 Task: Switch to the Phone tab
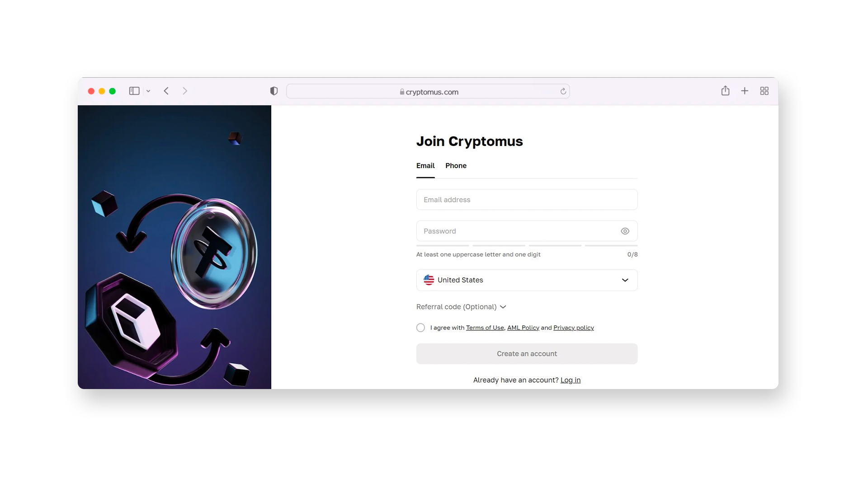point(456,166)
